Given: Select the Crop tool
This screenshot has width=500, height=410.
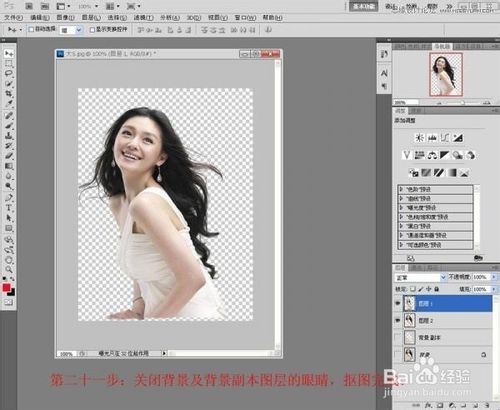Looking at the screenshot, I should tap(9, 94).
